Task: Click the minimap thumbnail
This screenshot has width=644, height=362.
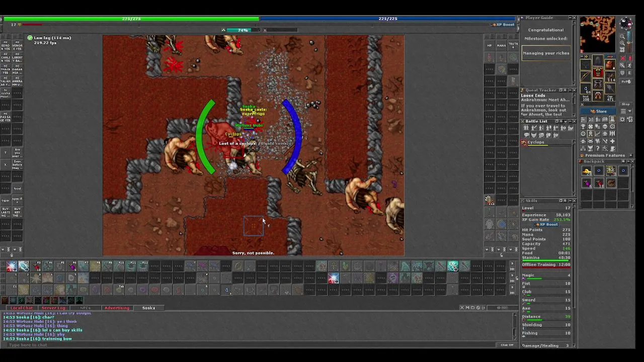Action: click(x=597, y=35)
